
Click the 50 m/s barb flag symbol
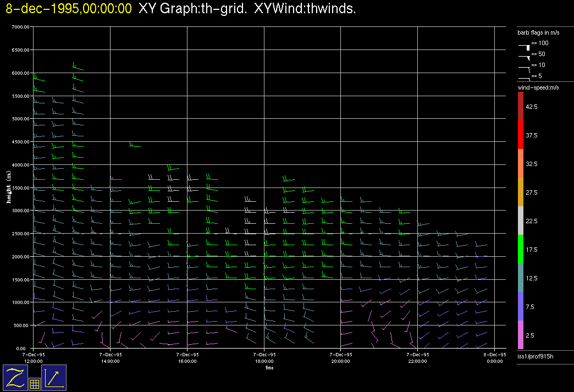(x=525, y=57)
